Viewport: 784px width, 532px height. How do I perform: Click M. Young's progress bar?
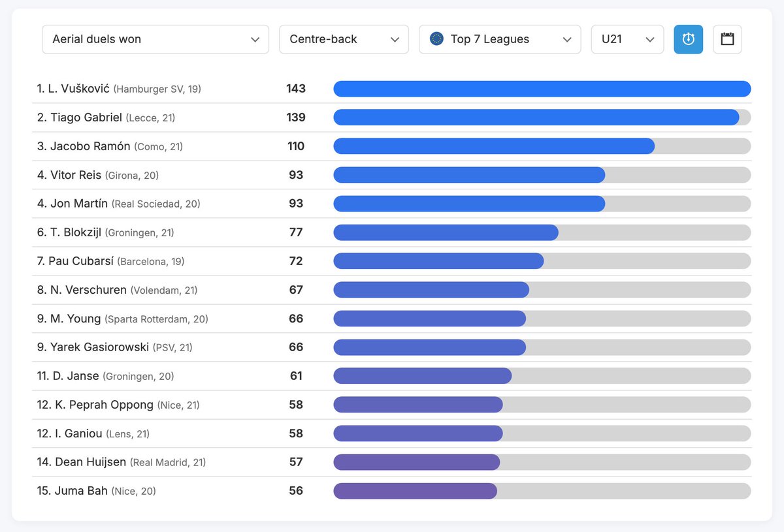[x=542, y=319]
